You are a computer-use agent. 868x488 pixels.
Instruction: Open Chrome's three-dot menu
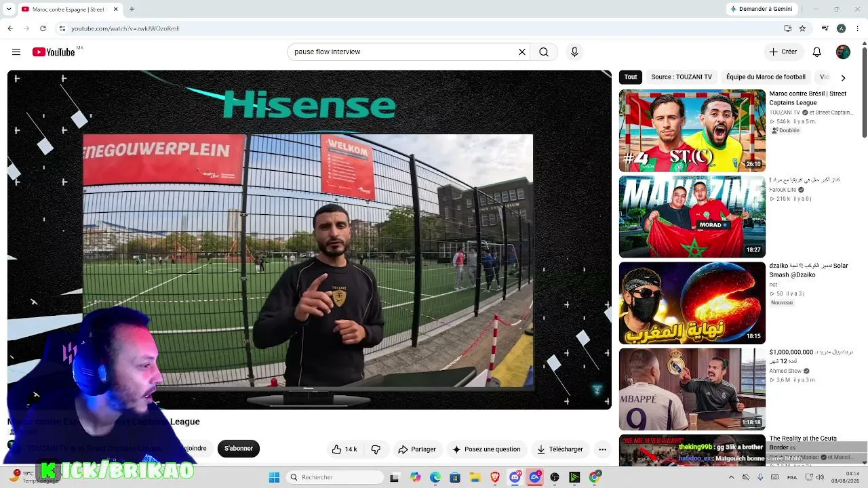(x=858, y=28)
